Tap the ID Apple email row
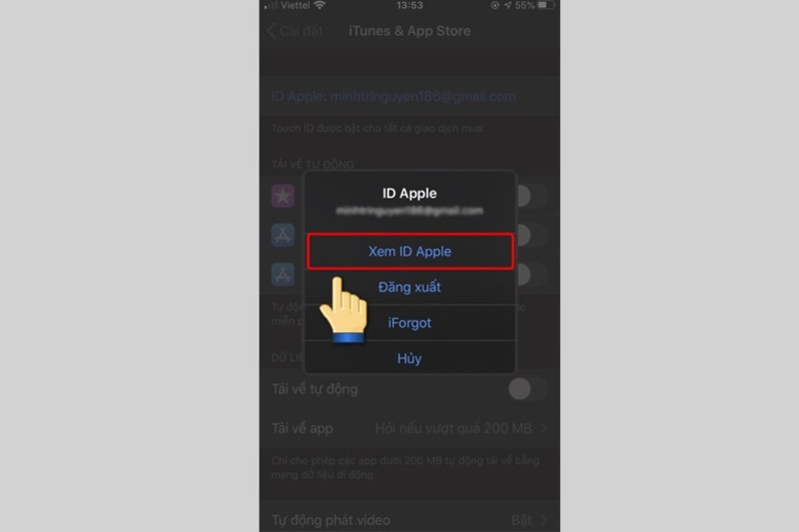The width and height of the screenshot is (799, 532). [409, 96]
